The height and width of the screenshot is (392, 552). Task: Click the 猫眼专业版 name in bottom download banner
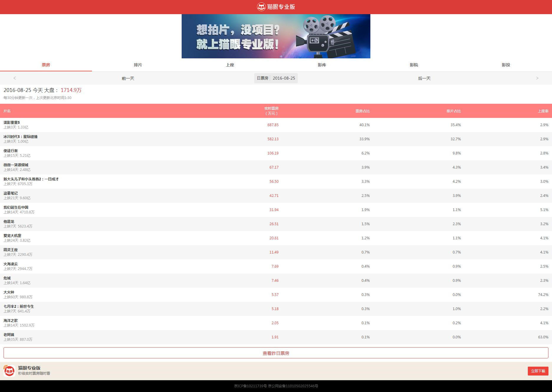(29, 368)
